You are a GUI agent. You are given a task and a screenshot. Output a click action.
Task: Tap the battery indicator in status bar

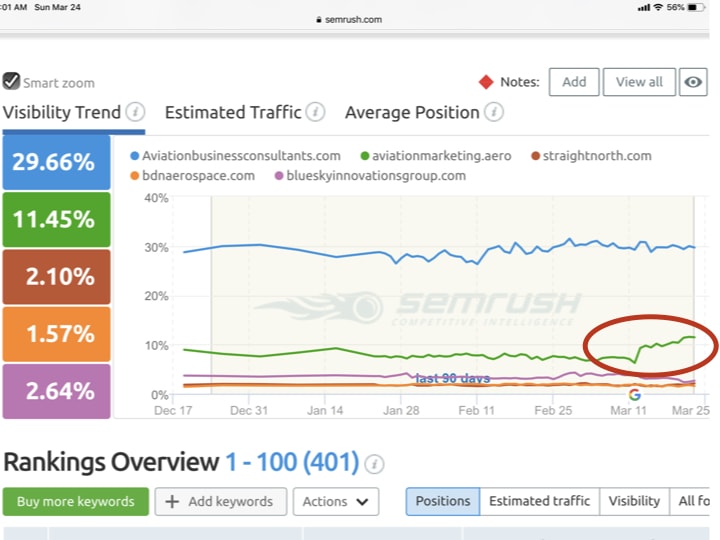click(696, 7)
